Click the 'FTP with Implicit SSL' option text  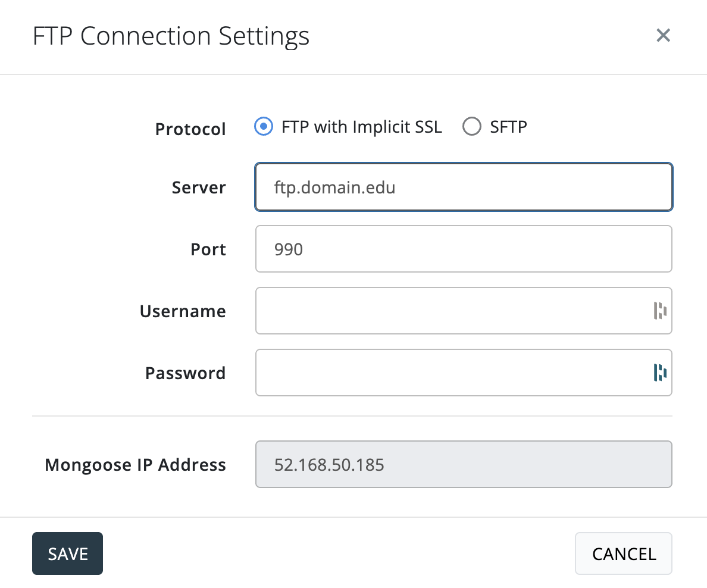coord(362,127)
